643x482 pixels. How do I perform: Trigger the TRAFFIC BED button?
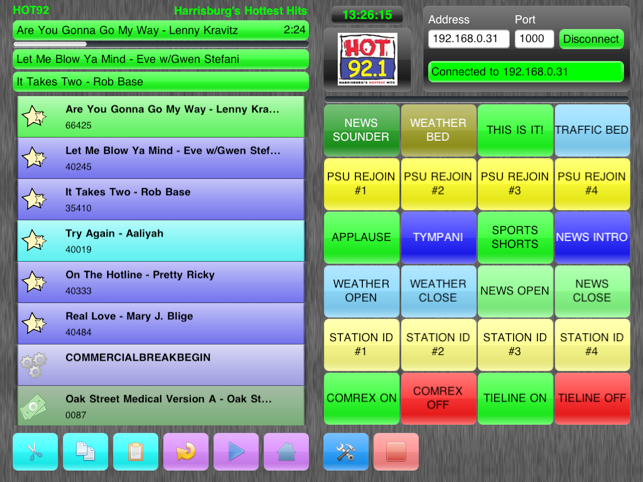592,130
